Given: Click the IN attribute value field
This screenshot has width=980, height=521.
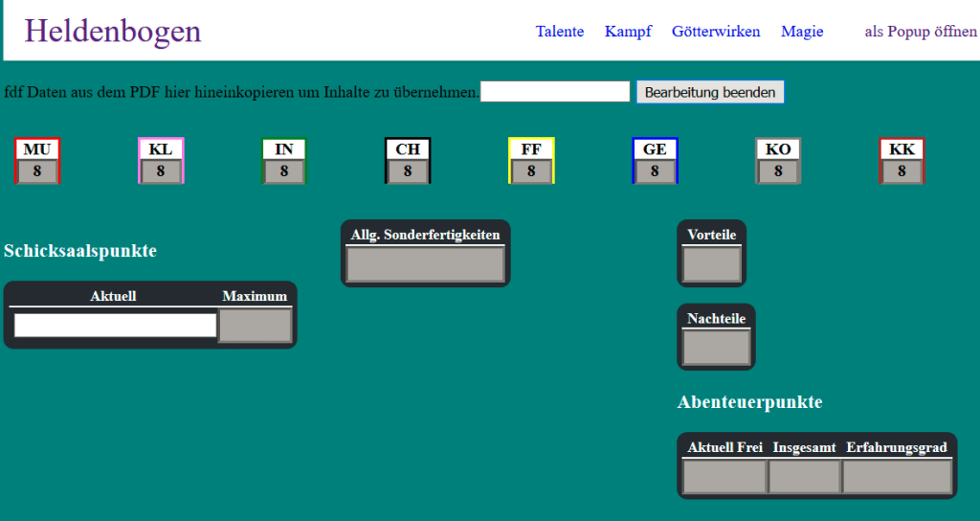Looking at the screenshot, I should [x=284, y=171].
